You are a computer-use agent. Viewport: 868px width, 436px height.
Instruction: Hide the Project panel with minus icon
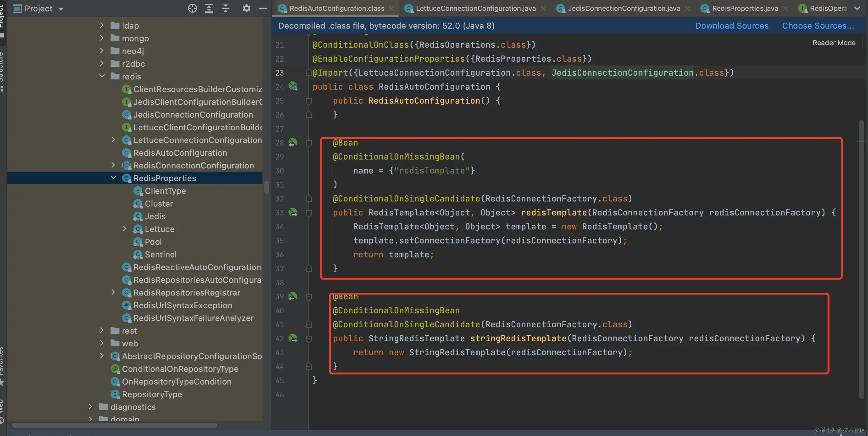coord(263,9)
